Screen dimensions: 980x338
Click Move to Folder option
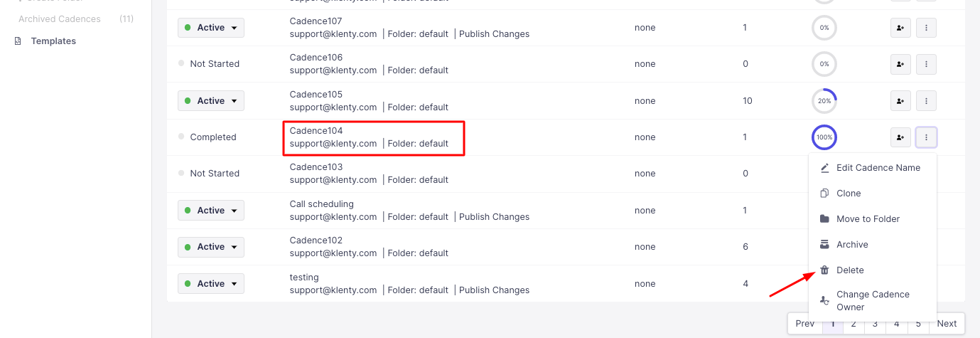(x=868, y=219)
